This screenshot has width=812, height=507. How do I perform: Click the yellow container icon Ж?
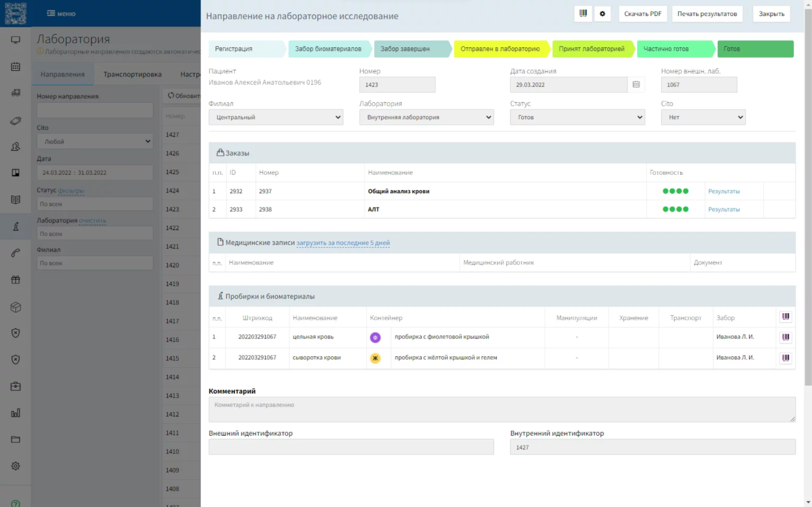tap(375, 358)
